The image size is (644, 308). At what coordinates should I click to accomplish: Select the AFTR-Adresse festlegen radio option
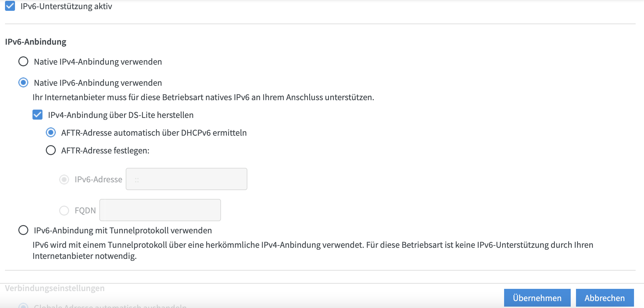tap(51, 150)
